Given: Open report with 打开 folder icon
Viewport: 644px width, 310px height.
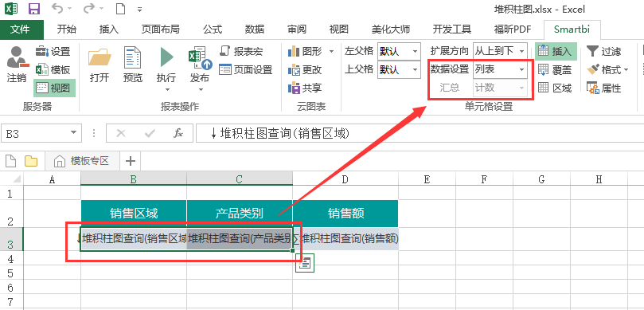Looking at the screenshot, I should tap(100, 57).
